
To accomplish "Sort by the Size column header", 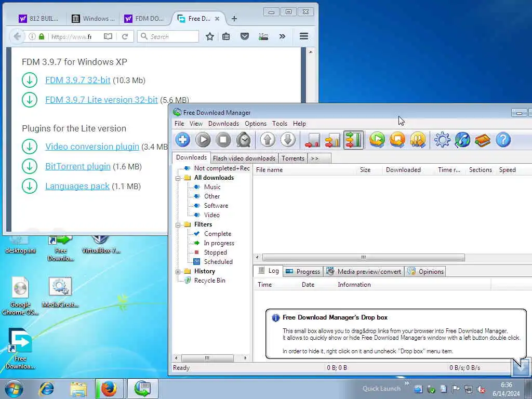I will pos(365,170).
